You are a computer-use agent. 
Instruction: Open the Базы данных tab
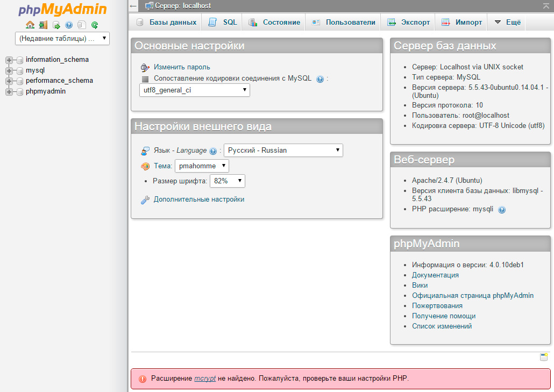tap(166, 22)
